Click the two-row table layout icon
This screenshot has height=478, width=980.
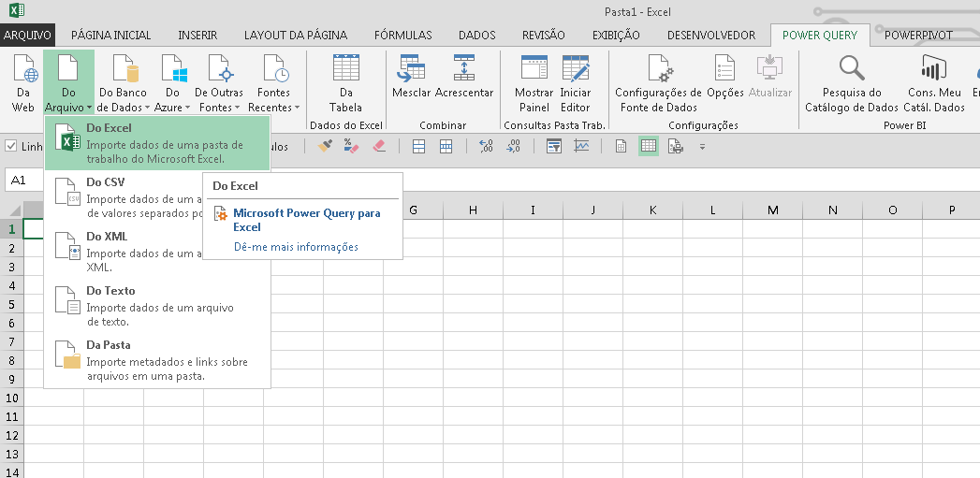[x=418, y=146]
